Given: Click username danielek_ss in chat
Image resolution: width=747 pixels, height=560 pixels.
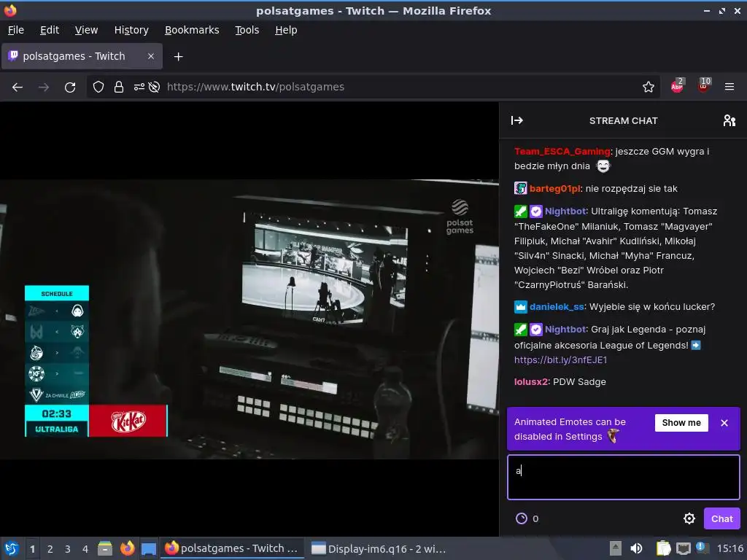Looking at the screenshot, I should point(557,307).
